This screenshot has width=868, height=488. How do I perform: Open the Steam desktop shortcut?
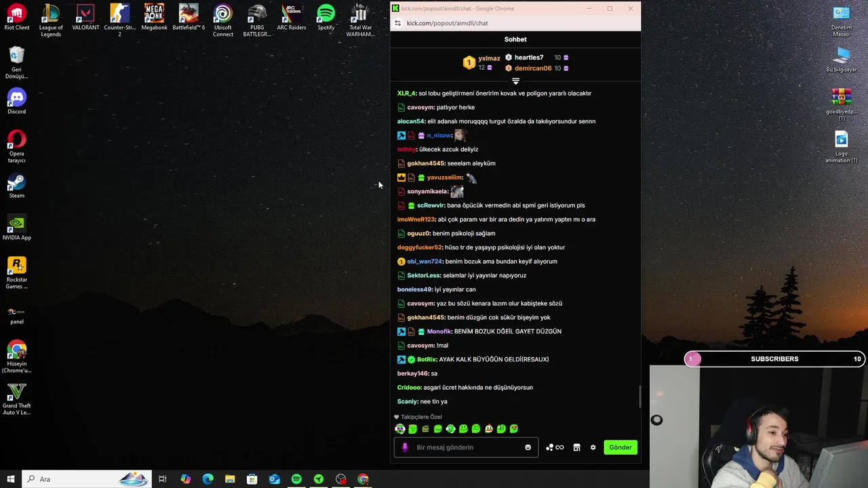coord(17,186)
